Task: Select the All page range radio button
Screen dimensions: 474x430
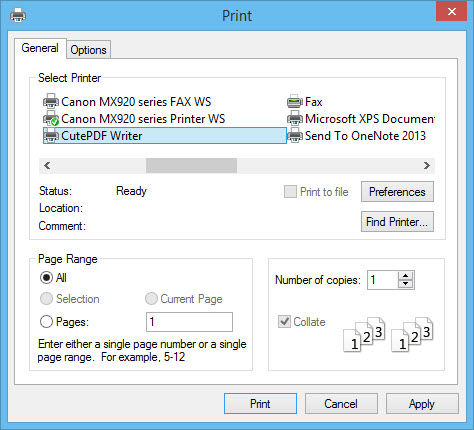Action: 46,278
